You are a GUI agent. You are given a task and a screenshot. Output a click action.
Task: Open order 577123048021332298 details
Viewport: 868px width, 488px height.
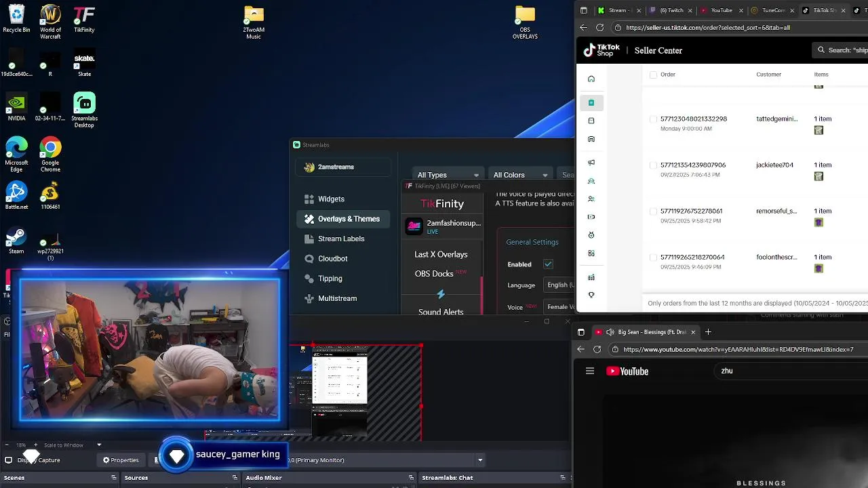point(694,119)
